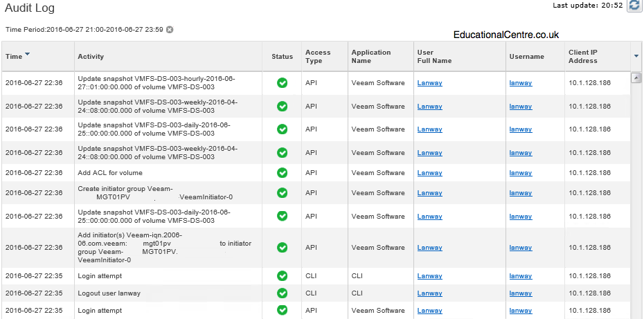Select Create initiator group Veeam activity text

(x=155, y=192)
